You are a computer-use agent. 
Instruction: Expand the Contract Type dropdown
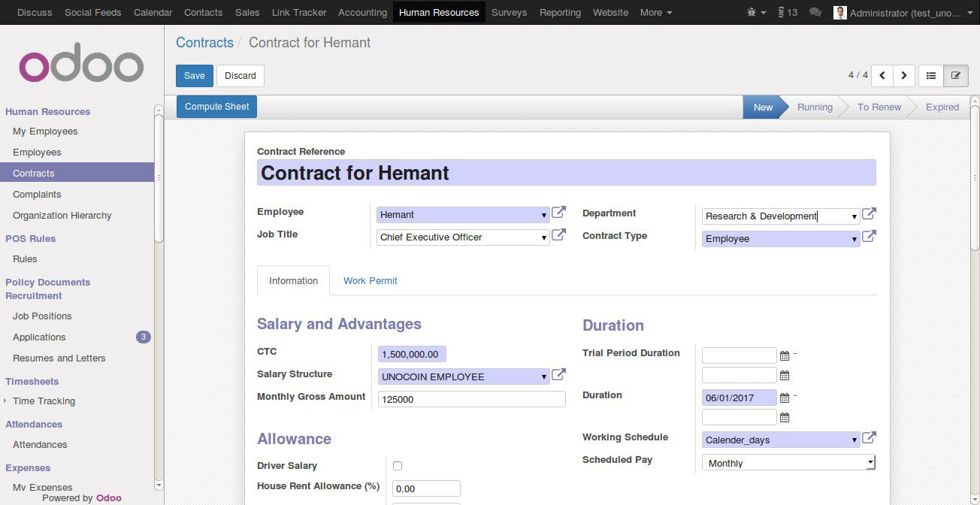tap(854, 239)
